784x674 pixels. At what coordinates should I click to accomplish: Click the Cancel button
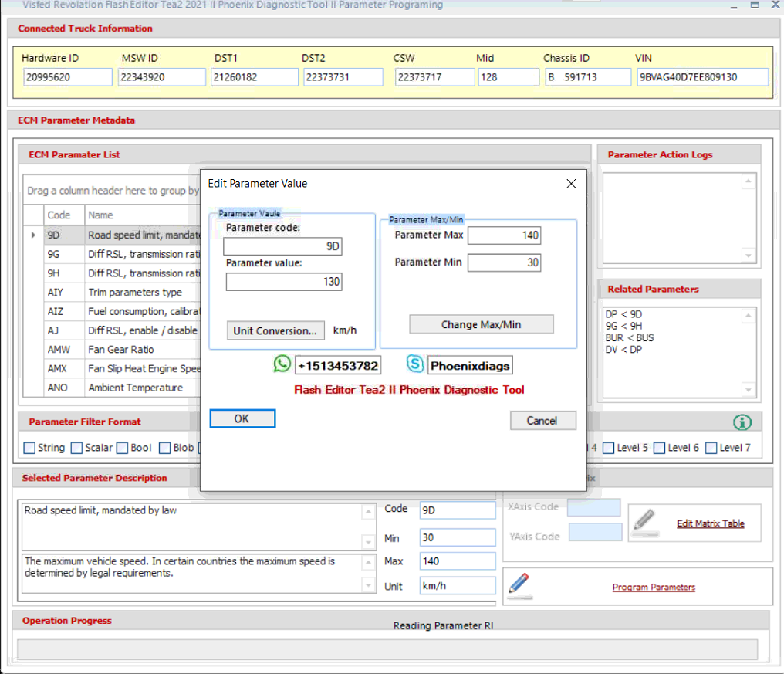coord(543,421)
